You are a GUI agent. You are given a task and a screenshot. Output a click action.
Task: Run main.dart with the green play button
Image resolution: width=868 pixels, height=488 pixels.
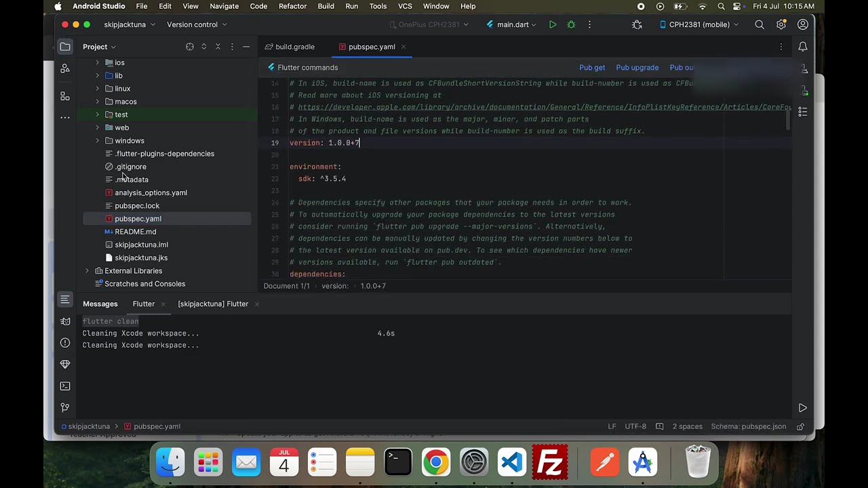tap(553, 24)
